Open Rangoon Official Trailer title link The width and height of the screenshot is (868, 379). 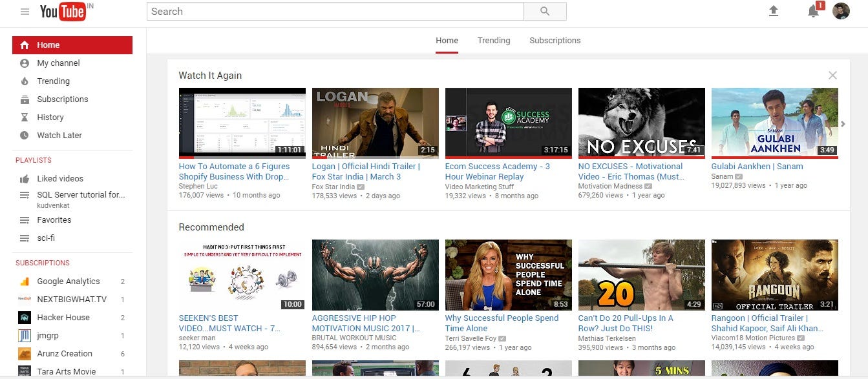[x=768, y=323]
